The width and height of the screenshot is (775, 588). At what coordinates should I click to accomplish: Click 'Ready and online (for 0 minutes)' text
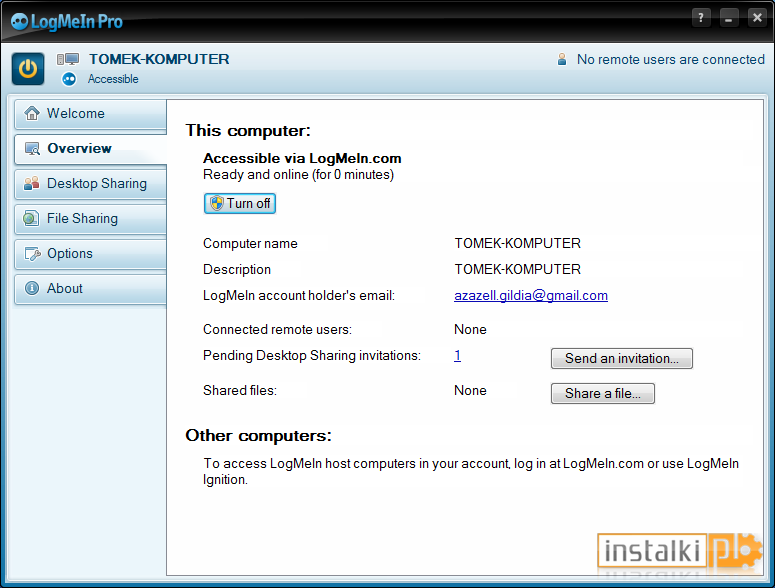299,175
